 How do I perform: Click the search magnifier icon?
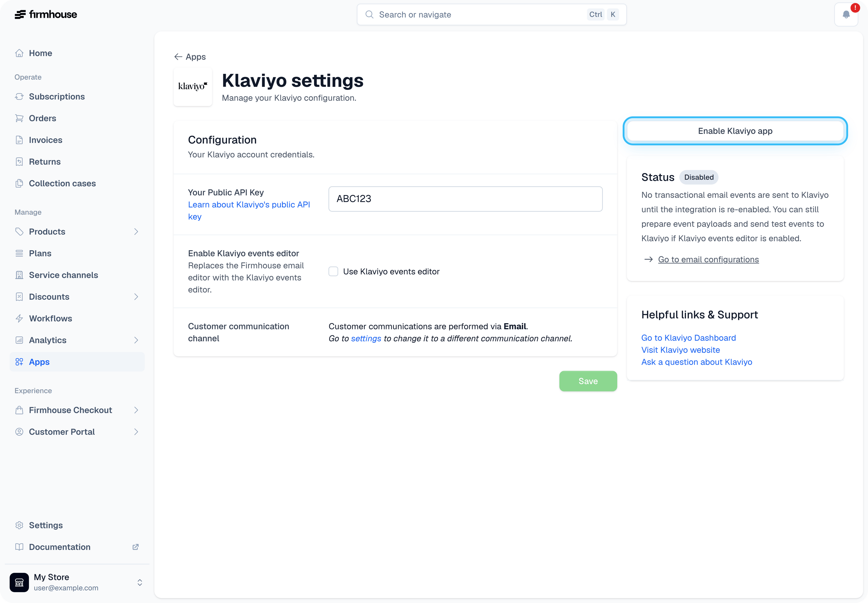click(370, 14)
